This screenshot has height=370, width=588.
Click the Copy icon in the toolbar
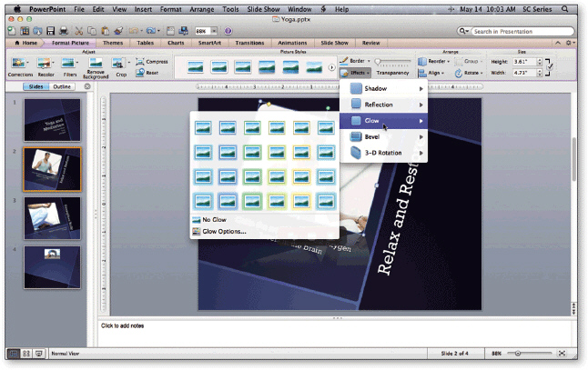pos(92,31)
